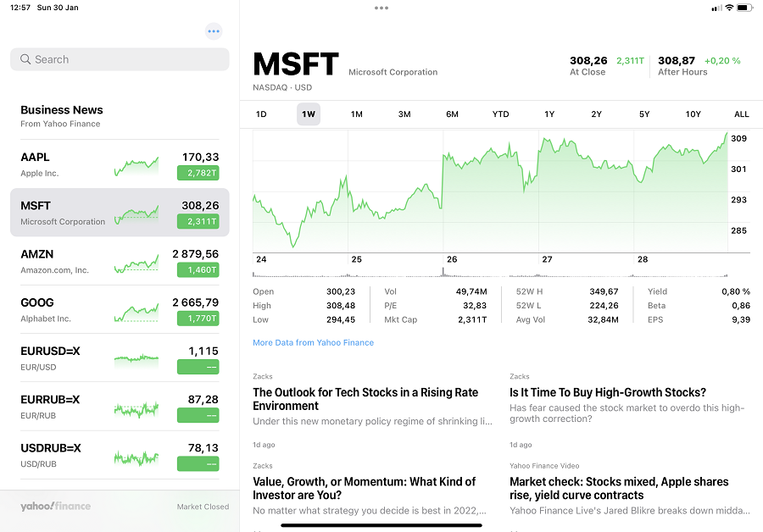Image resolution: width=763 pixels, height=532 pixels.
Task: Select AAPL Apple Inc. in watchlist
Action: [120, 164]
